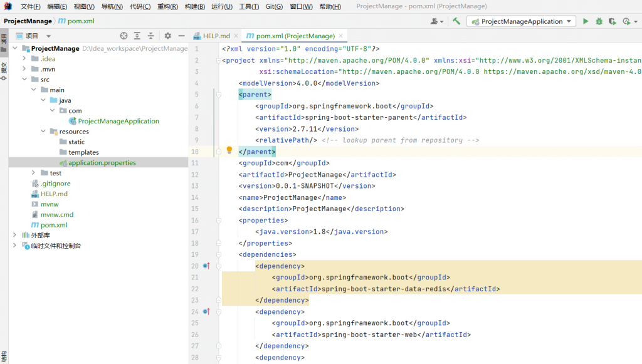Open project panel settings gear
The image size is (642, 364).
(167, 36)
